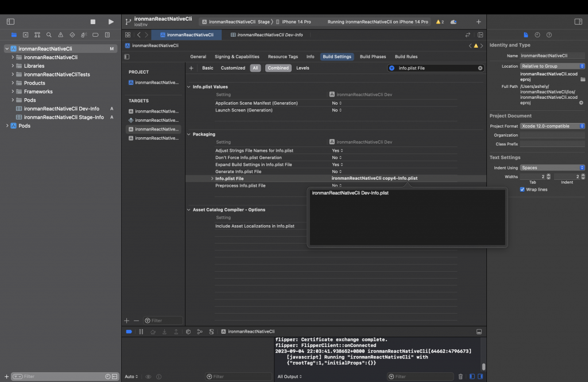
Task: Toggle the All settings filter
Action: pyautogui.click(x=255, y=68)
